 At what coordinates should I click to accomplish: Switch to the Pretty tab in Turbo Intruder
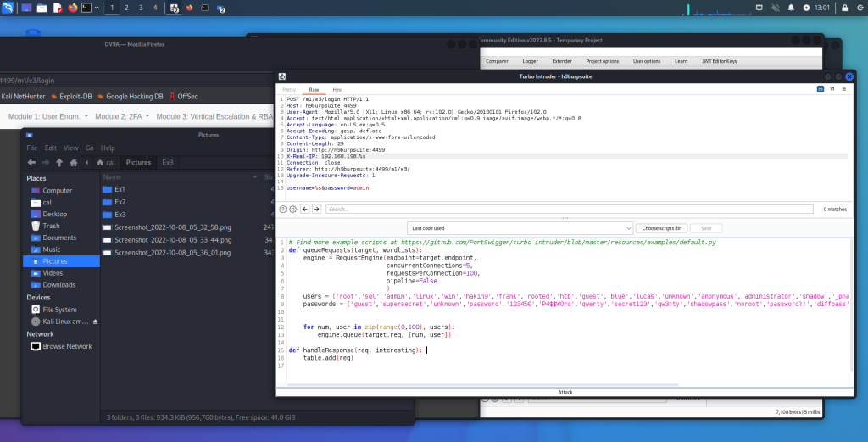pyautogui.click(x=289, y=90)
